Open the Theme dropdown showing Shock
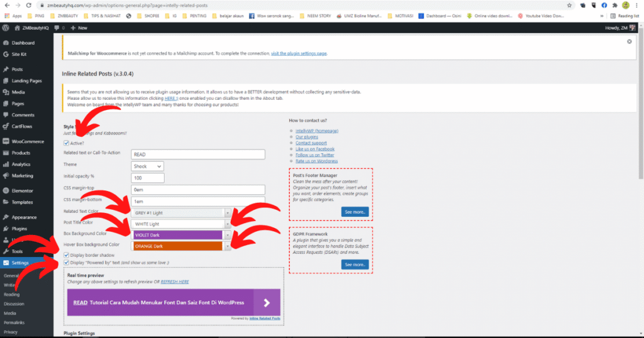Image resolution: width=644 pixels, height=338 pixels. point(147,166)
